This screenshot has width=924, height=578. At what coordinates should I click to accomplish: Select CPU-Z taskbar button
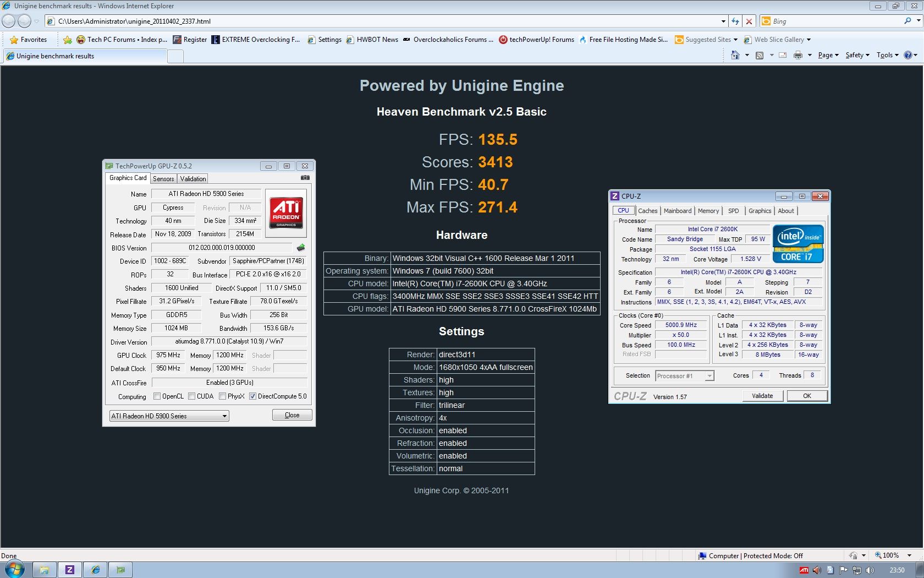pyautogui.click(x=70, y=570)
